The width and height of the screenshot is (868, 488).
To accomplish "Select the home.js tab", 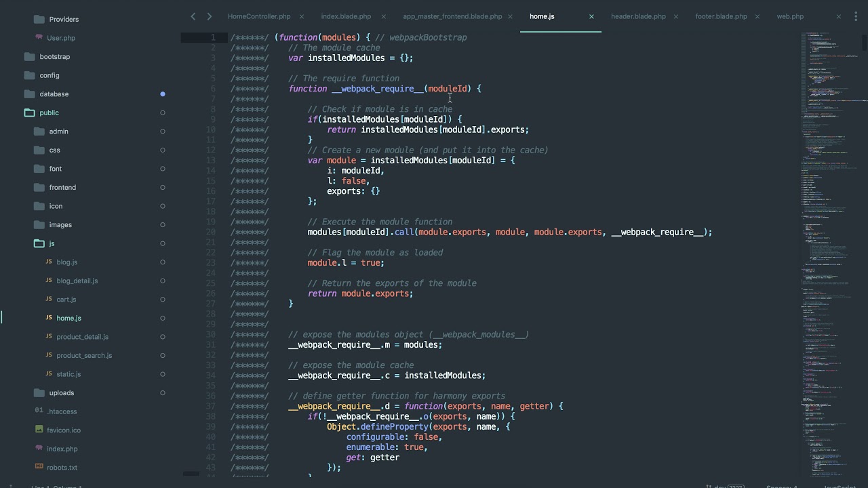I will click(x=542, y=16).
